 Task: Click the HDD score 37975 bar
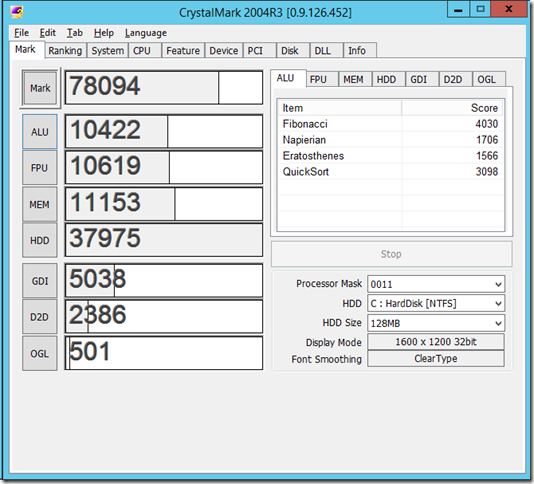(164, 240)
